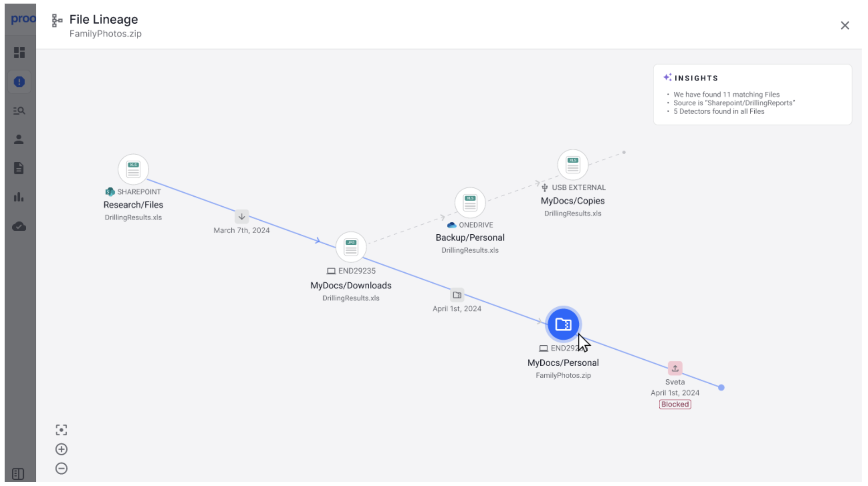The image size is (868, 486).
Task: Click the March 7th download event marker
Action: coord(241,217)
